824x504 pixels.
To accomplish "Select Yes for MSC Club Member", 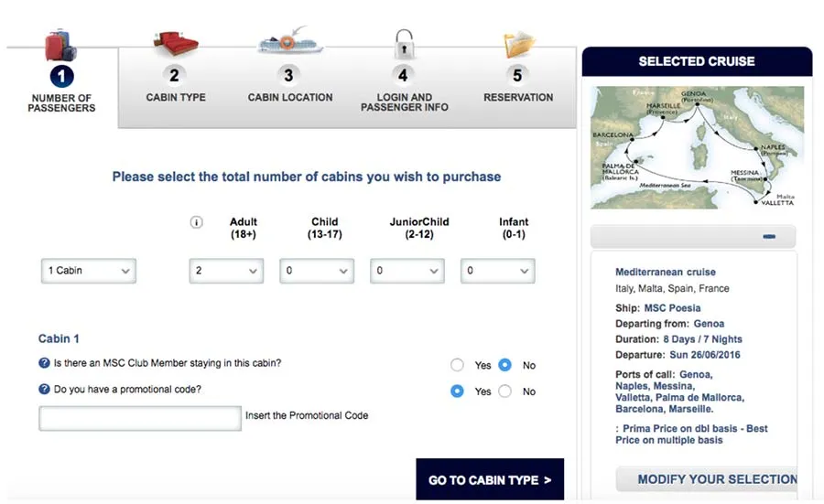I will coord(458,365).
